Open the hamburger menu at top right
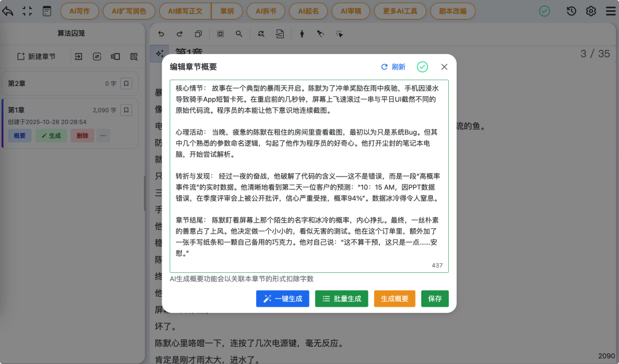This screenshot has height=364, width=619. [612, 11]
